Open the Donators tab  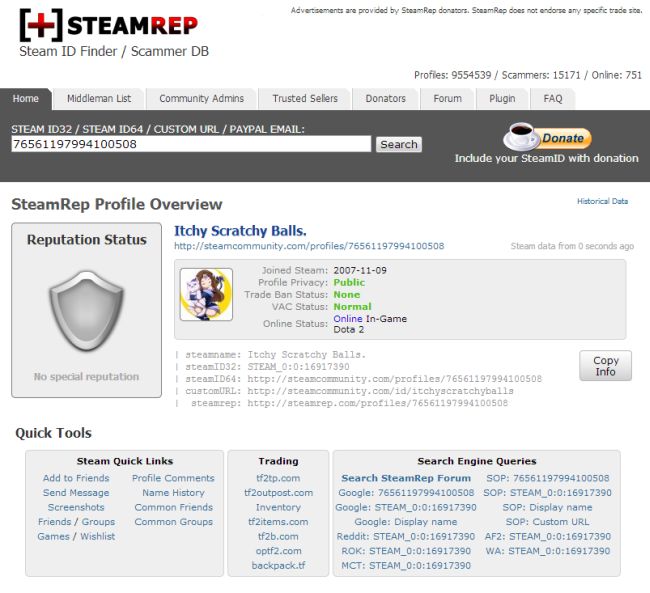(386, 99)
